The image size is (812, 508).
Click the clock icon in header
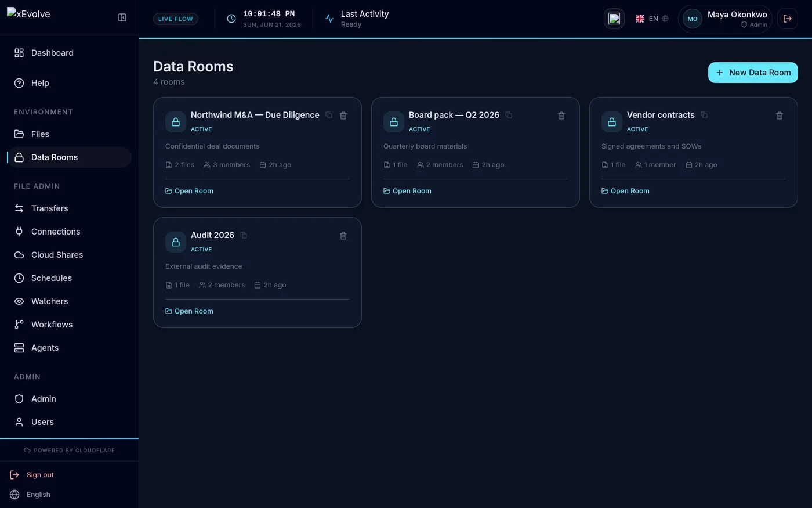(231, 19)
